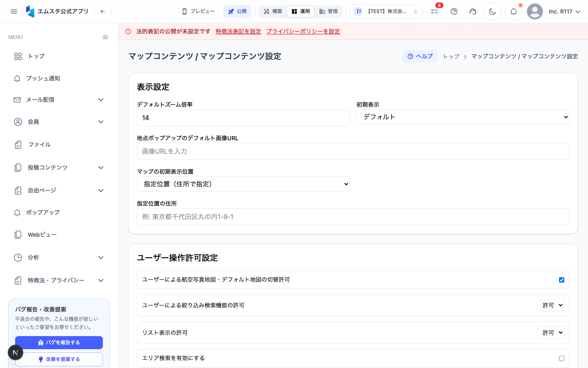Viewport: 588px width, 368px height.
Task: Open マップの初期表示位置 dropdown
Action: (x=243, y=184)
